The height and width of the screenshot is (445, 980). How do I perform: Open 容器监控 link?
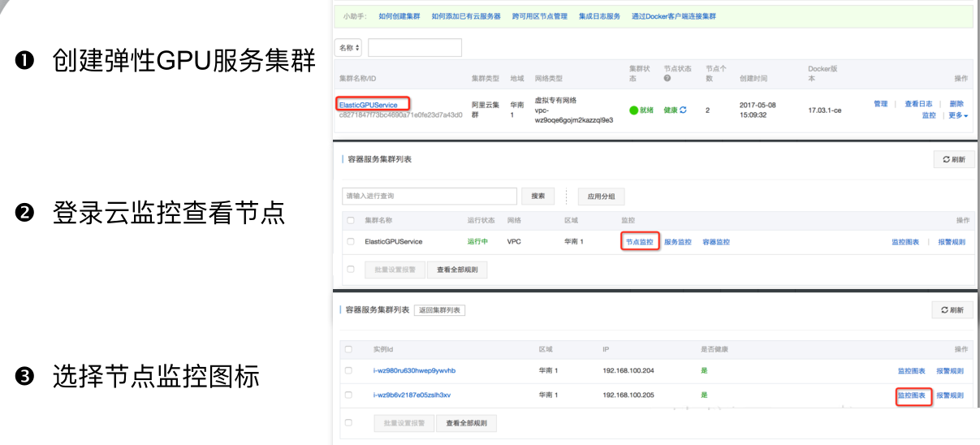[716, 242]
